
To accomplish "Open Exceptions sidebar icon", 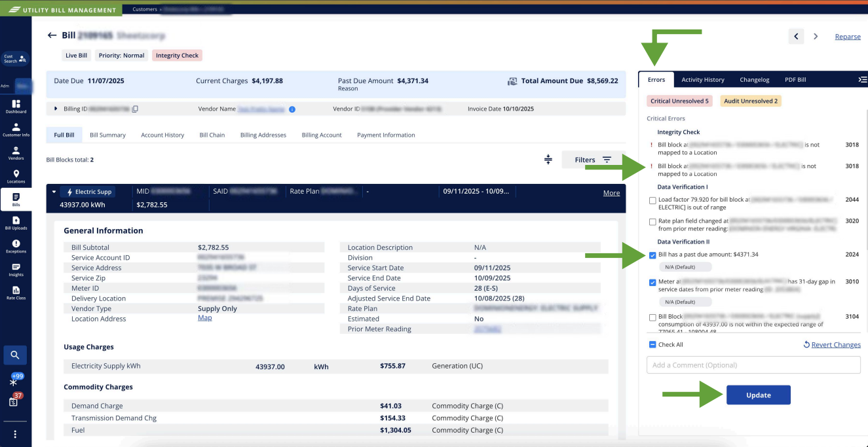I will coord(16,247).
